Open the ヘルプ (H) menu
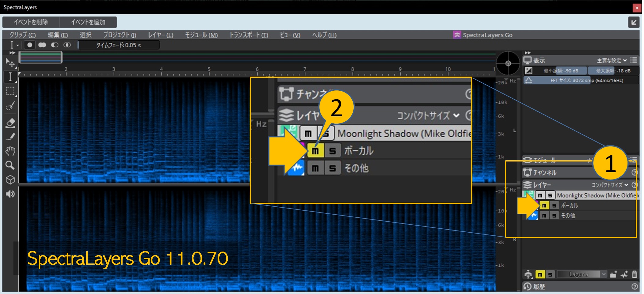Viewport: 644px width, 294px height. [324, 35]
